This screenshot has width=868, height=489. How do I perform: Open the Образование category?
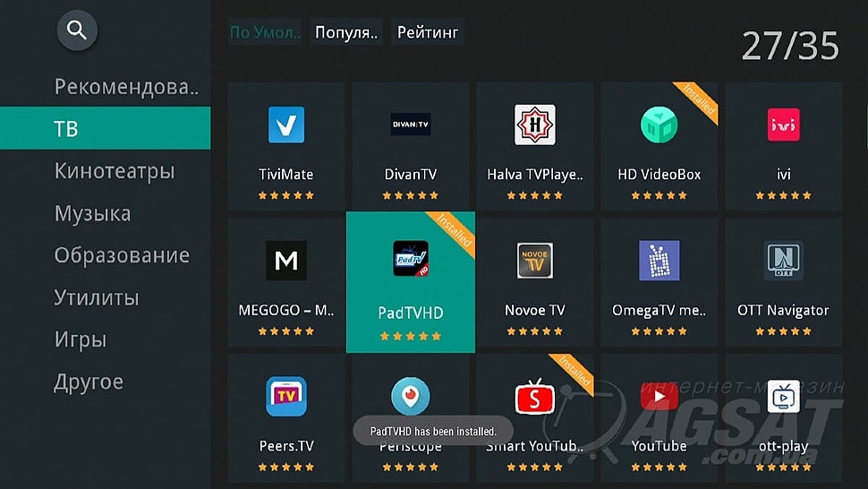click(x=122, y=255)
